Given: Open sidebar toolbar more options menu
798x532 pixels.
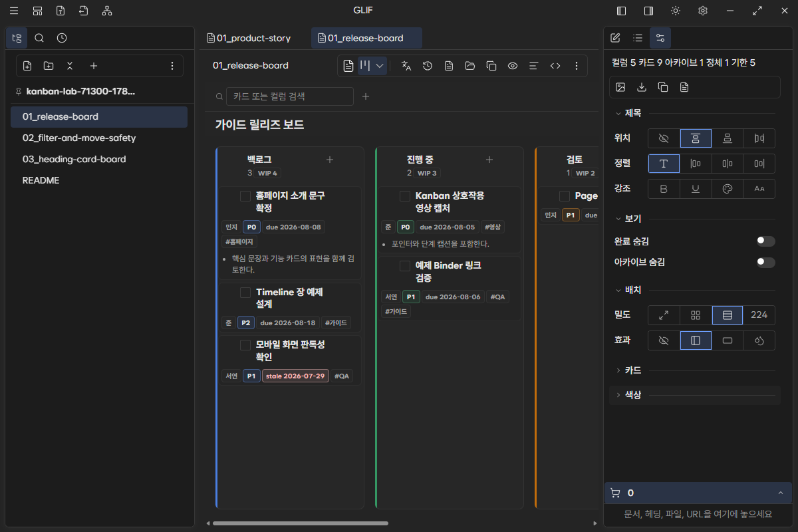Looking at the screenshot, I should click(172, 66).
